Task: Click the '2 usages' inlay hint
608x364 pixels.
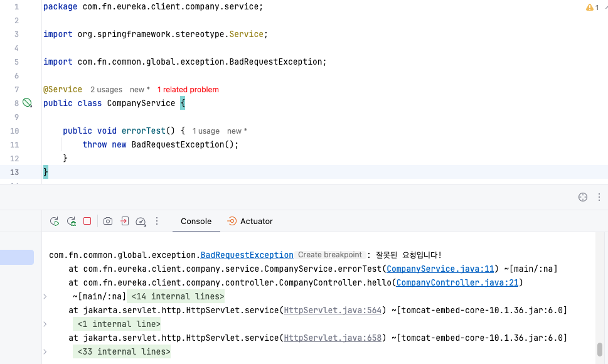Action: (106, 90)
